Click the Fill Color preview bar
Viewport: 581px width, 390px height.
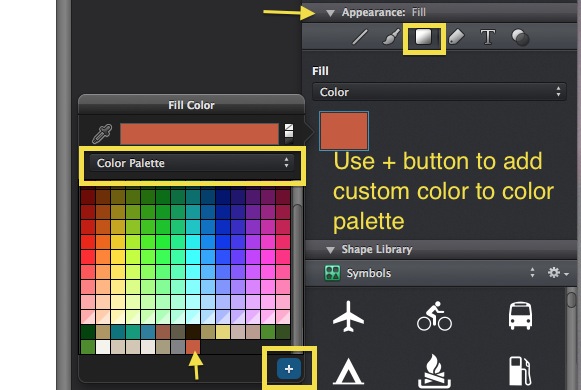pyautogui.click(x=199, y=134)
